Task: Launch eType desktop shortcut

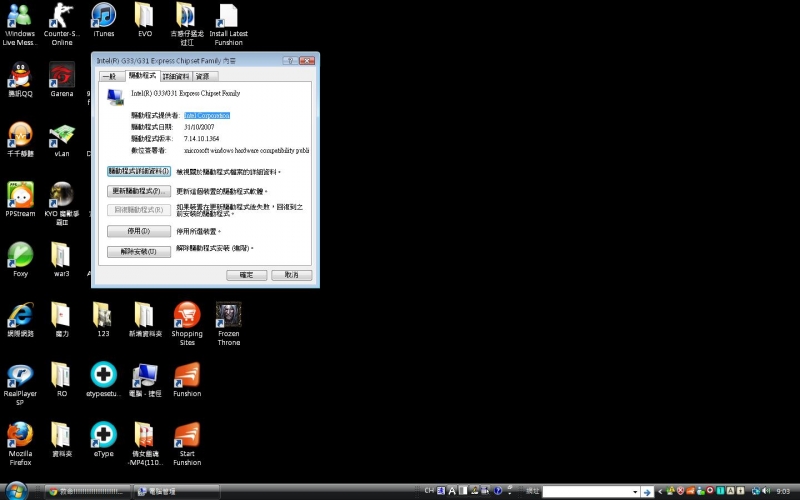Action: pyautogui.click(x=104, y=440)
